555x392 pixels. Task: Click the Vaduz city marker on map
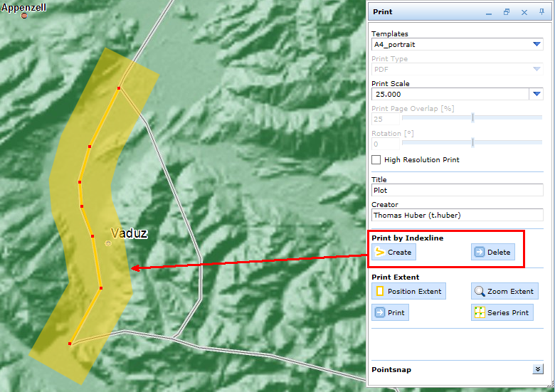click(x=108, y=243)
